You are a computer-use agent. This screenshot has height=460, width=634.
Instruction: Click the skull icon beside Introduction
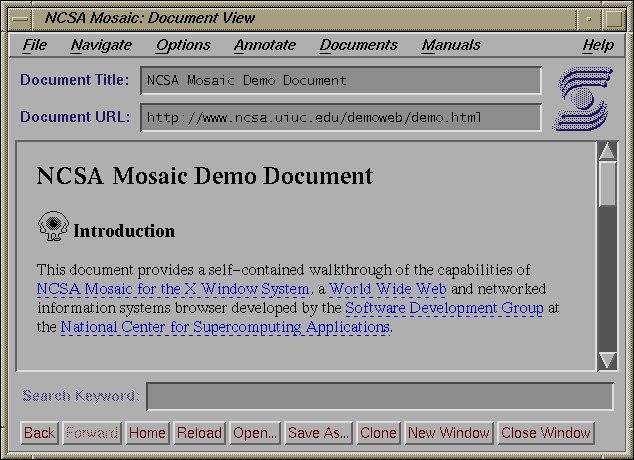pos(52,227)
